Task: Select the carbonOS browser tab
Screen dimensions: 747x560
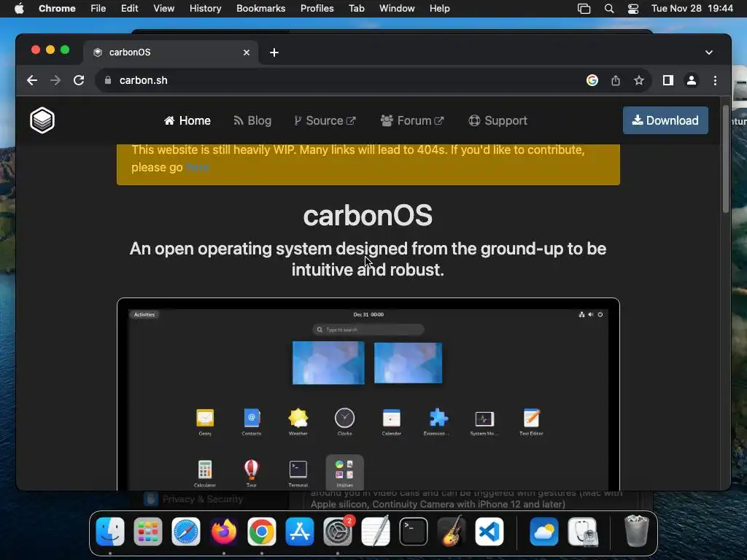Action: pyautogui.click(x=171, y=52)
